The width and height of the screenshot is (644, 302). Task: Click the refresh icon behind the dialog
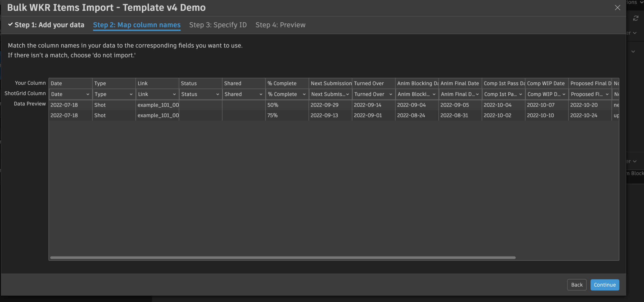pos(636,18)
